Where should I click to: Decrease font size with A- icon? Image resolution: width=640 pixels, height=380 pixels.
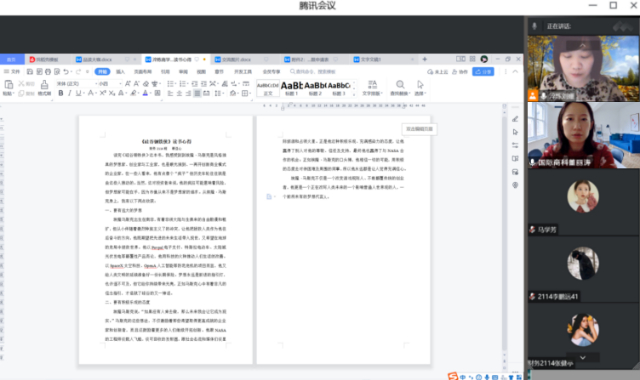[136, 84]
